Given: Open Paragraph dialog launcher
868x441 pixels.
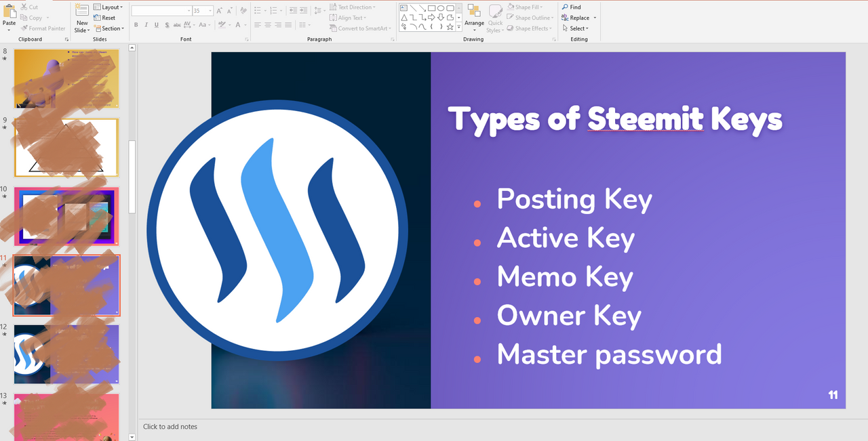Looking at the screenshot, I should pyautogui.click(x=393, y=39).
